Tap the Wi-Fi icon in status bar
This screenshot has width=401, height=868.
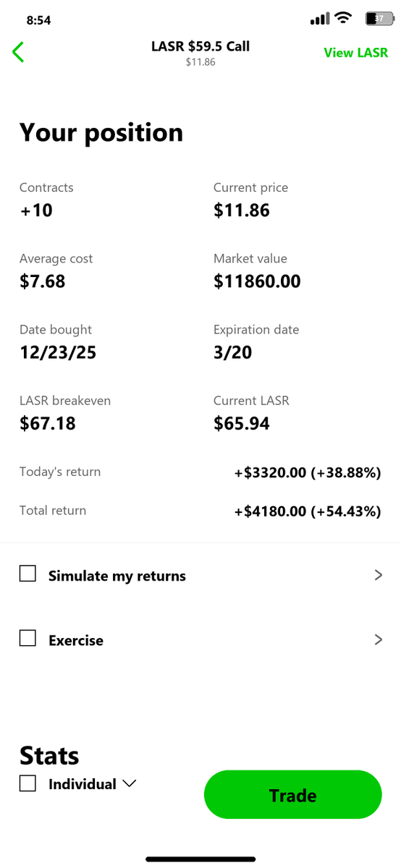pyautogui.click(x=344, y=19)
